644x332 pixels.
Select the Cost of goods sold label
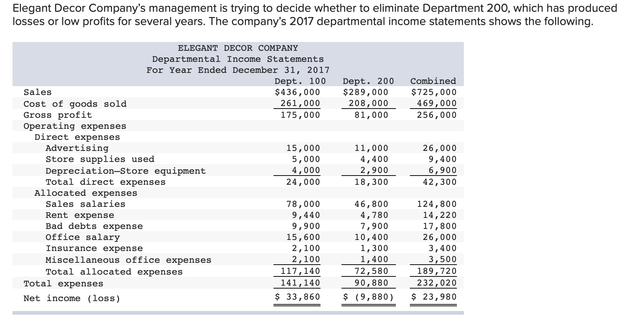tap(75, 104)
